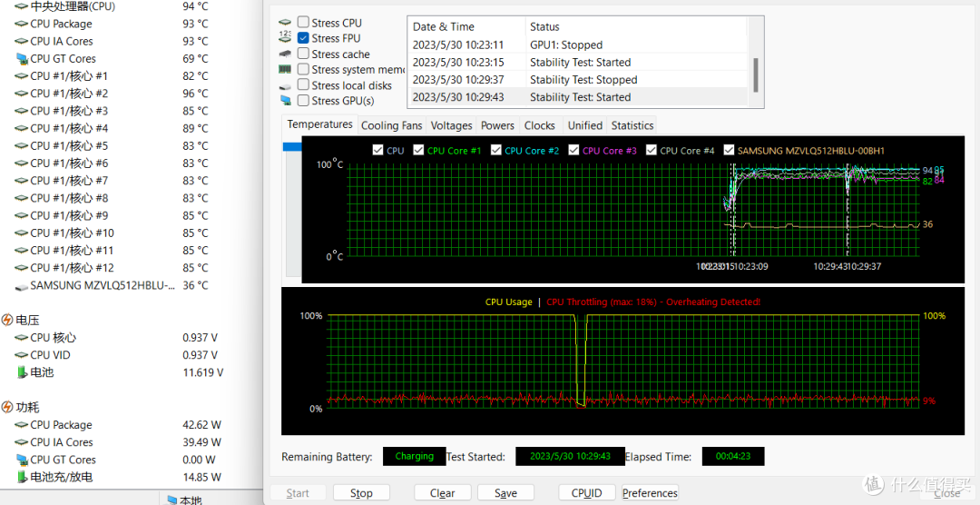Toggle the CPU Core #3 graph checkbox
980x505 pixels.
pos(573,150)
